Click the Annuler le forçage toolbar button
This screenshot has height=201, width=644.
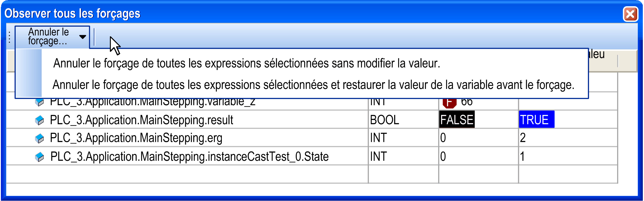tap(49, 37)
